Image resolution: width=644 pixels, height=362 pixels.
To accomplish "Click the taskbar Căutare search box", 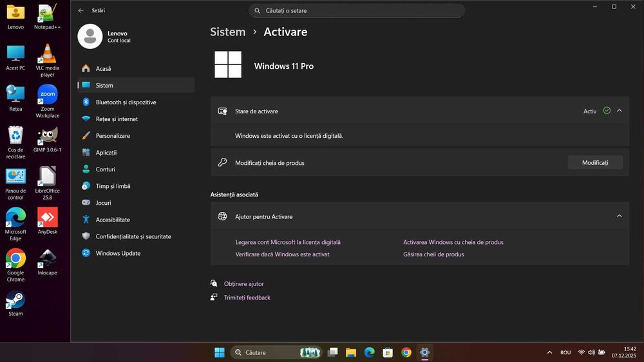I will click(x=276, y=352).
